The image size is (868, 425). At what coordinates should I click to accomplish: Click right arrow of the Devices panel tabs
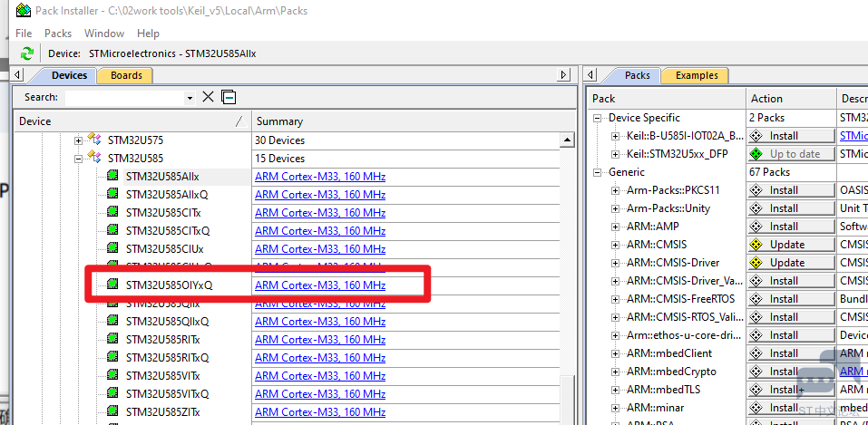[x=563, y=74]
